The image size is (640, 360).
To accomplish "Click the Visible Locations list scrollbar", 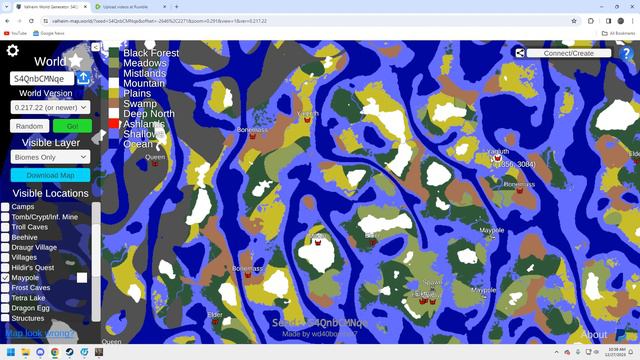I will [x=96, y=262].
